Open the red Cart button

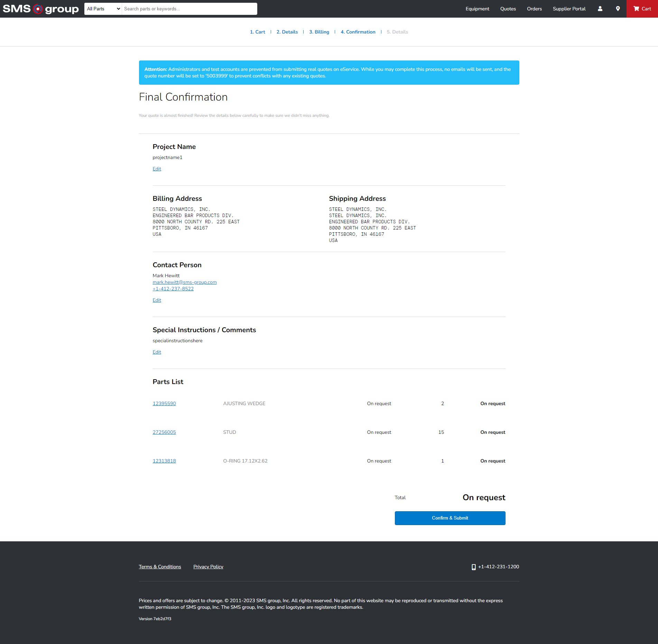[642, 9]
